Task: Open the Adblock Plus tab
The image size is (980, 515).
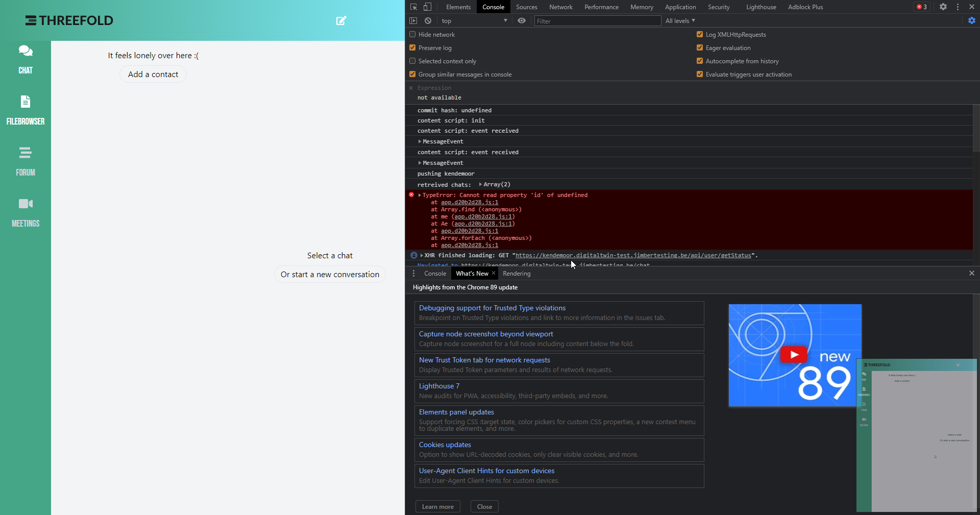Action: [805, 7]
